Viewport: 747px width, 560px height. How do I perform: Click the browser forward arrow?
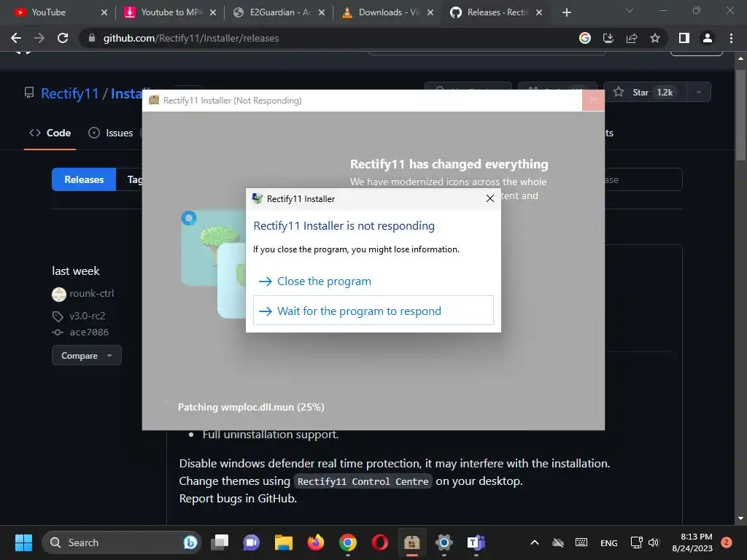click(x=39, y=38)
